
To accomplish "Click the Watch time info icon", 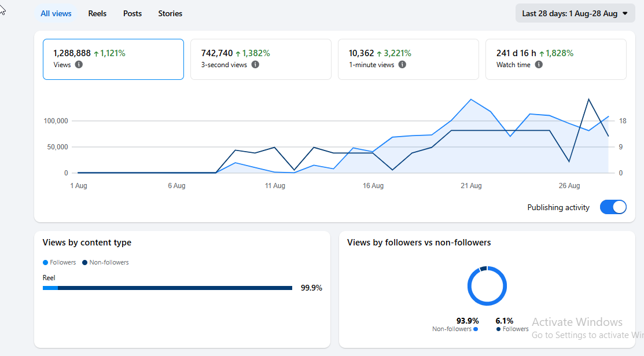I will 539,64.
